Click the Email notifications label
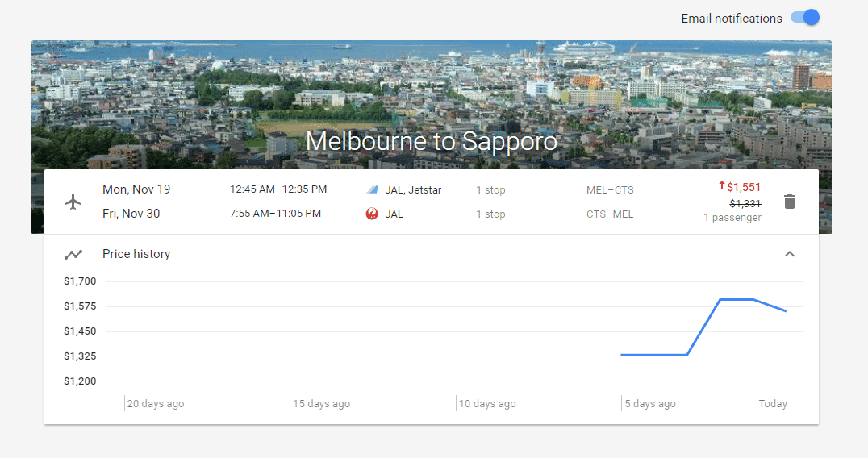This screenshot has width=868, height=458. [x=732, y=19]
